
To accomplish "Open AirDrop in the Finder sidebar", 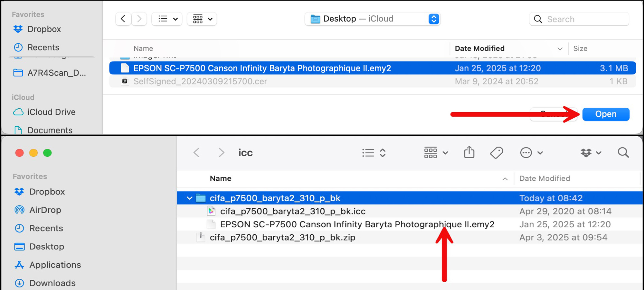I will [x=38, y=210].
